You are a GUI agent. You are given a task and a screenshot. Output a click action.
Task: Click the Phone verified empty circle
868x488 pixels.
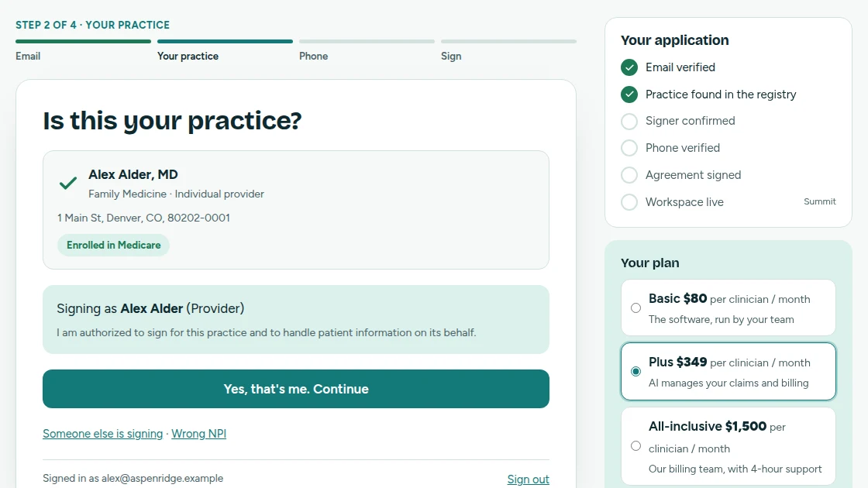(x=629, y=148)
